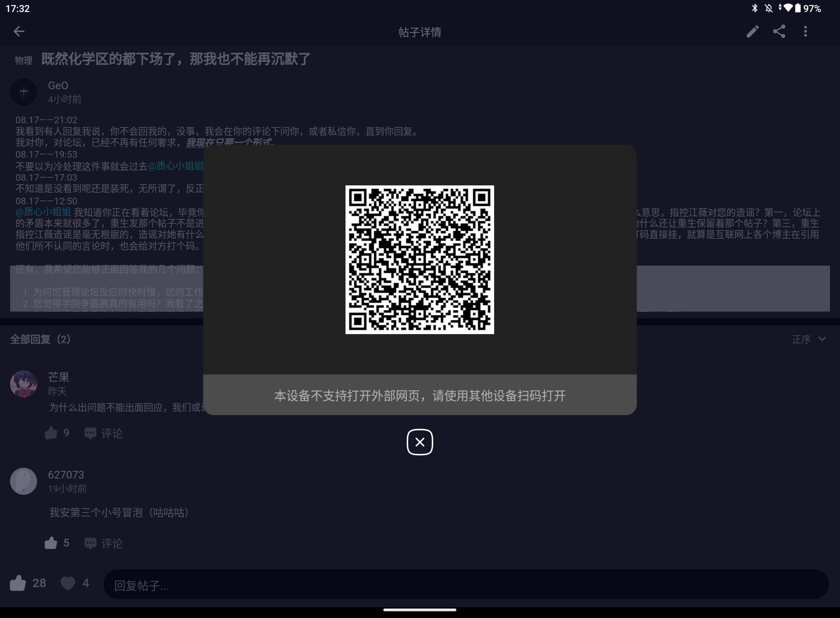
Task: Open GeO's avatar
Action: coord(24,92)
